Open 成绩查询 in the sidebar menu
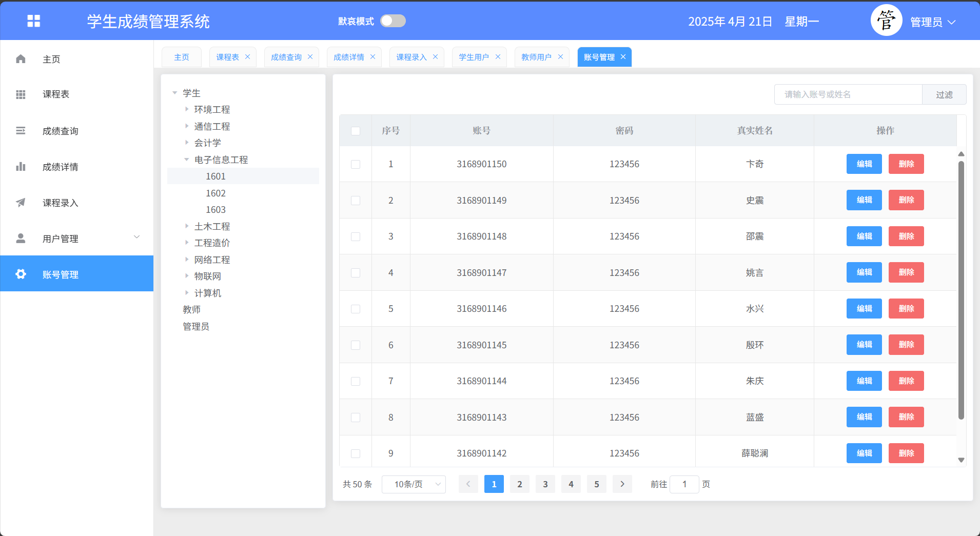Viewport: 980px width, 536px height. [61, 131]
